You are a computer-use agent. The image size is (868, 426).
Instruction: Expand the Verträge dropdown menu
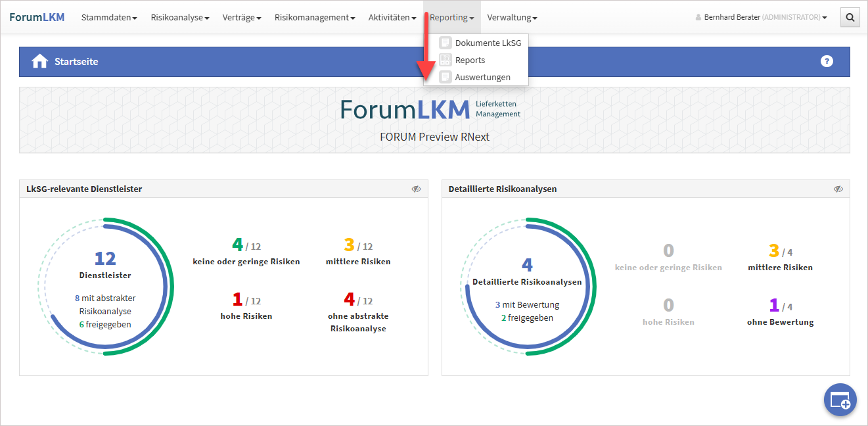pos(242,18)
